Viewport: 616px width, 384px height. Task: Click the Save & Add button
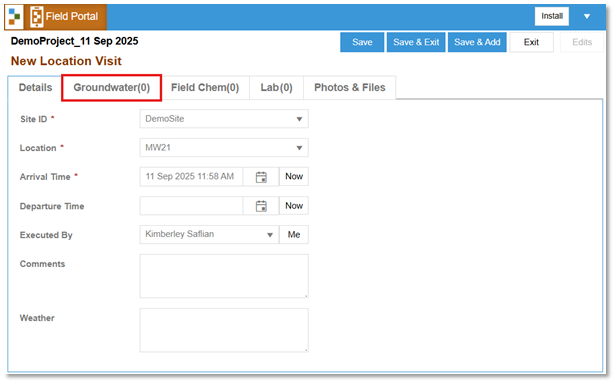(477, 42)
